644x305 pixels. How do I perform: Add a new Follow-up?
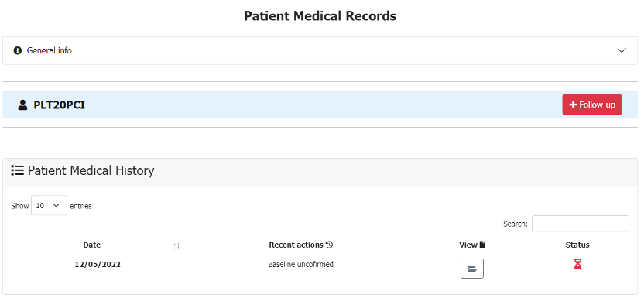tap(592, 105)
